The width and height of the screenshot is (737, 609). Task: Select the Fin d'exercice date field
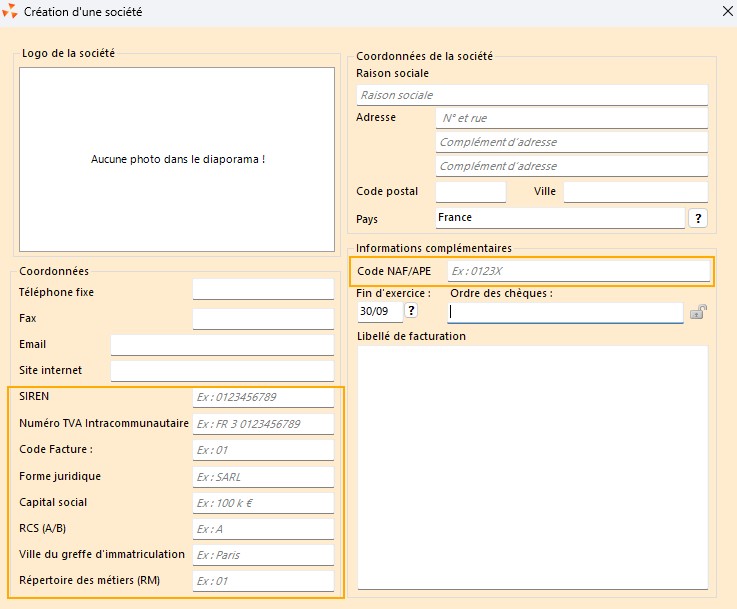click(x=379, y=311)
